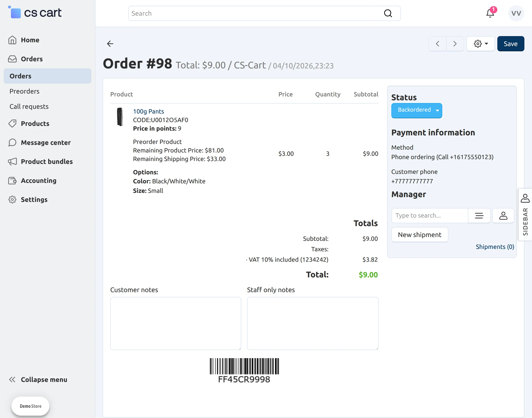The image size is (532, 418).
Task: Open Products from the sidebar icon
Action: [x=12, y=123]
